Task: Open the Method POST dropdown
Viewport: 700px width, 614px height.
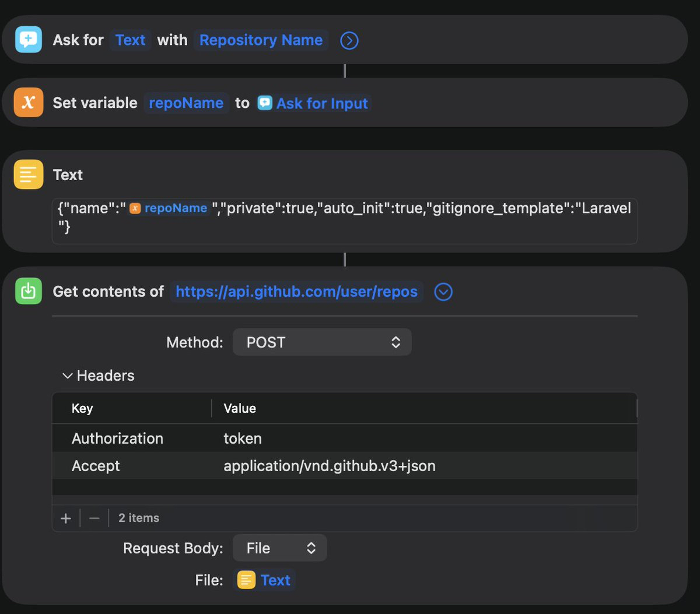Action: (322, 342)
